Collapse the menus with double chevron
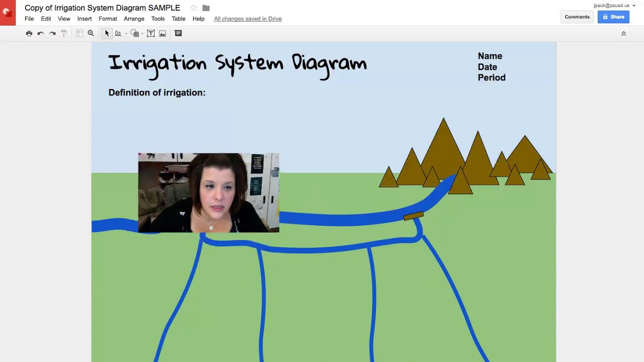Screen dimensions: 644x362 [x=623, y=34]
